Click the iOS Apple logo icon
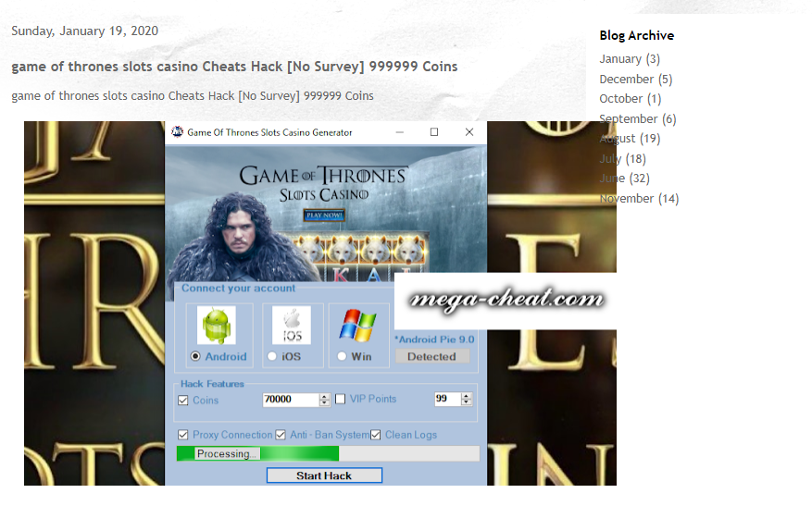Viewport: 812px width, 518px height. coord(292,325)
